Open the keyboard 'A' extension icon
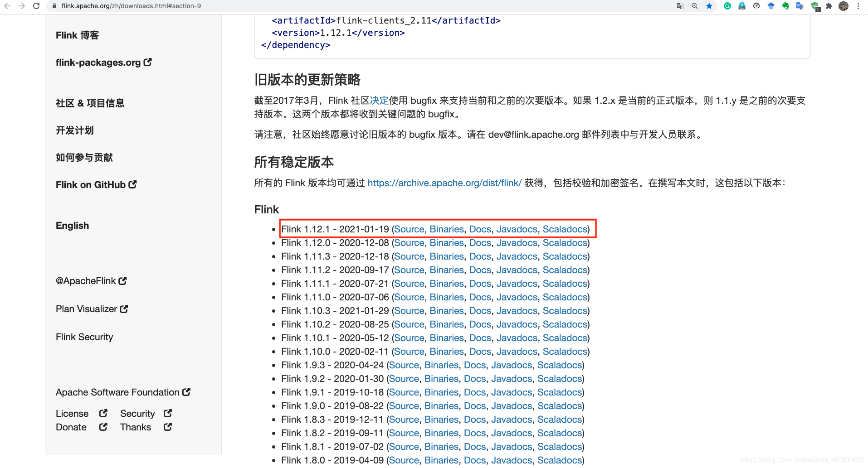This screenshot has width=868, height=468. tap(742, 6)
